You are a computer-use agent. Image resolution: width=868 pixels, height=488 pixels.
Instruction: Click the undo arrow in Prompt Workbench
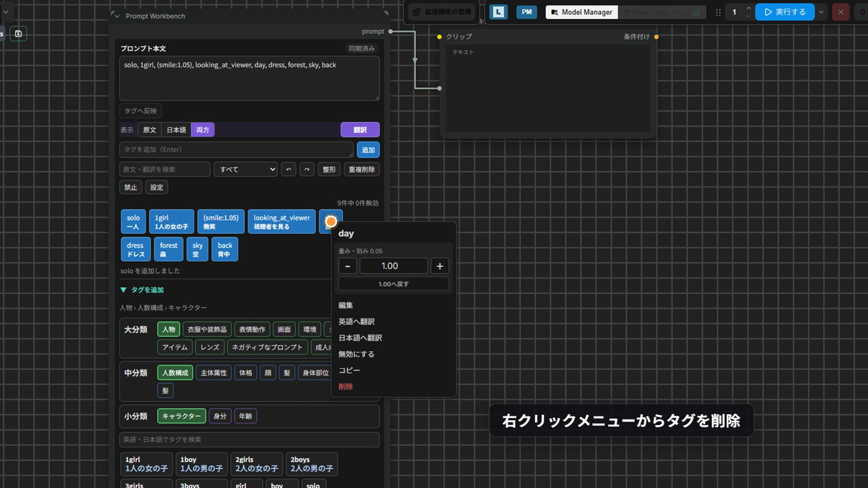tap(288, 169)
